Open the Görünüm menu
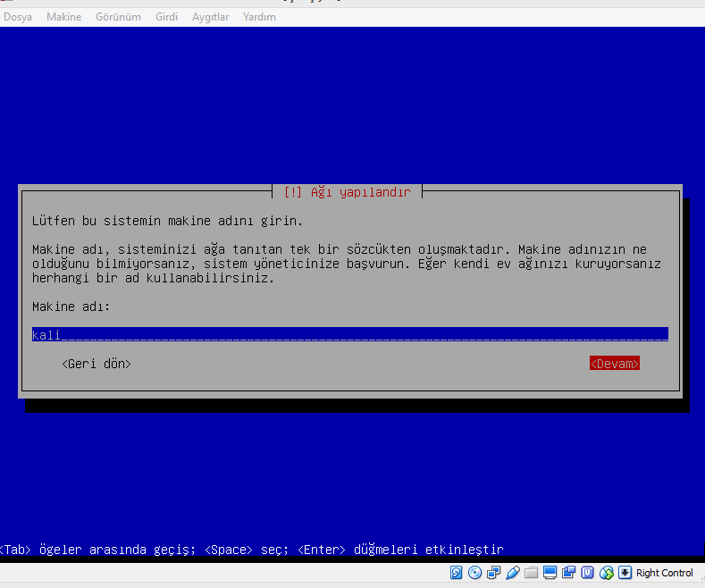This screenshot has width=705, height=588. point(118,17)
